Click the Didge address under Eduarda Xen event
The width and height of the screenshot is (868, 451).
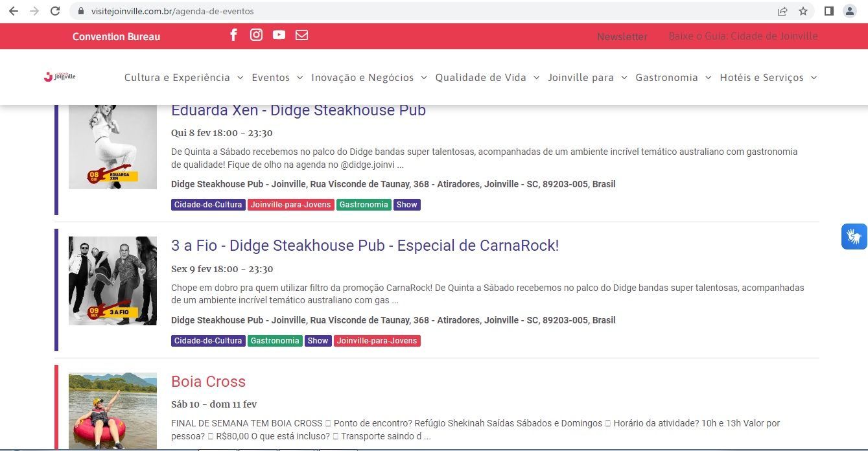393,184
